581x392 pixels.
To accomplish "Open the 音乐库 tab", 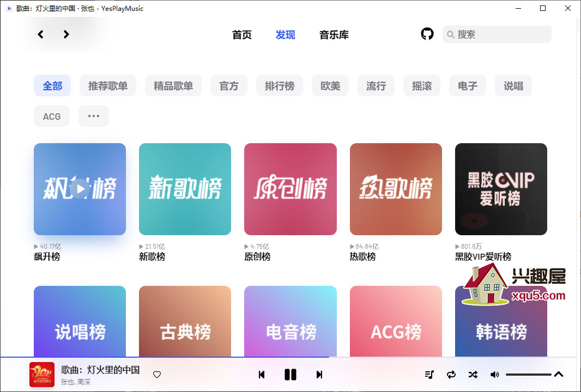I will pyautogui.click(x=334, y=35).
